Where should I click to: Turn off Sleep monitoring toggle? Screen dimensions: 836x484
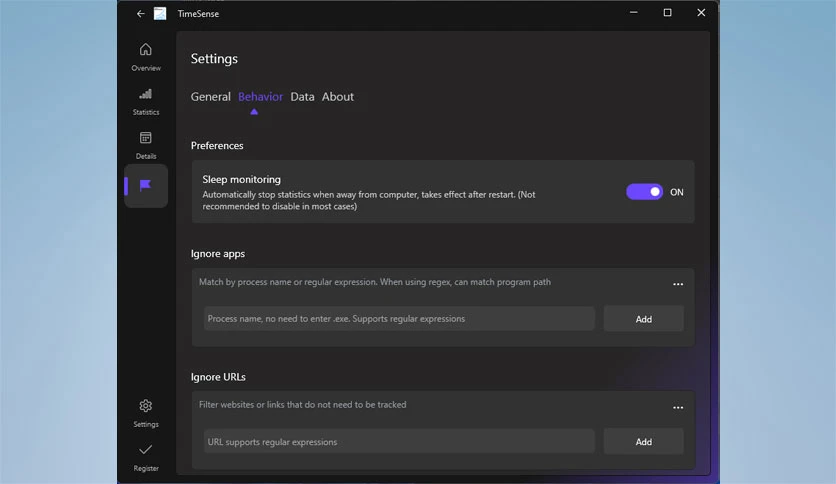(x=644, y=192)
